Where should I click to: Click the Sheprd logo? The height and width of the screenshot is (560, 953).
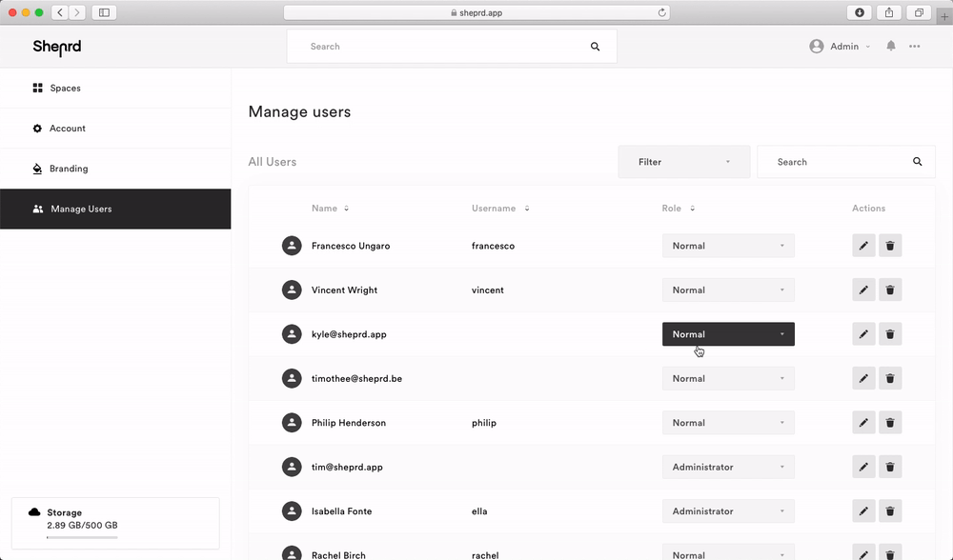57,47
